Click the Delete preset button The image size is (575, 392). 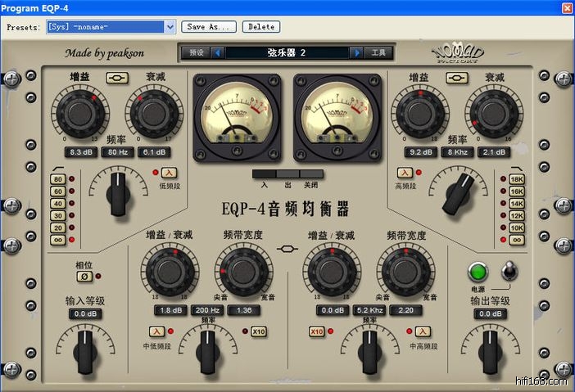point(260,27)
